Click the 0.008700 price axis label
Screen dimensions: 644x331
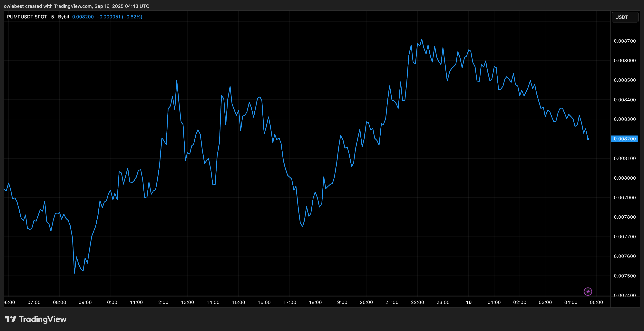(x=625, y=41)
